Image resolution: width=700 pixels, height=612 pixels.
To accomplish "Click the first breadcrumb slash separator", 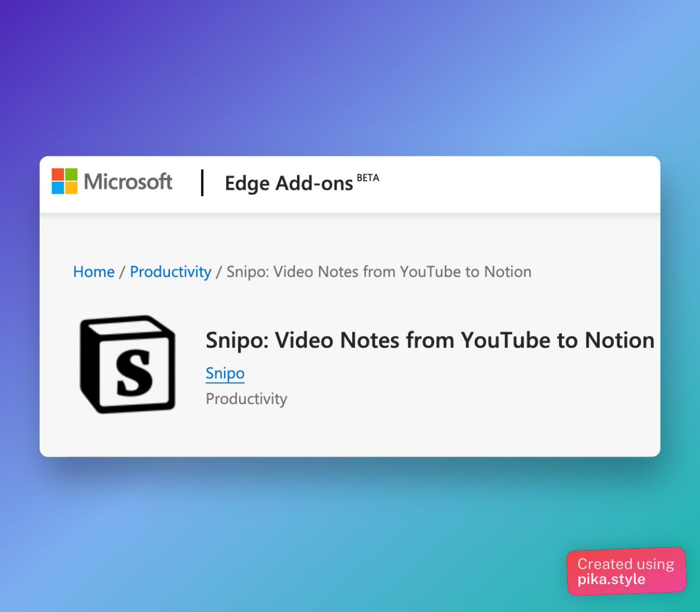I will tap(122, 272).
